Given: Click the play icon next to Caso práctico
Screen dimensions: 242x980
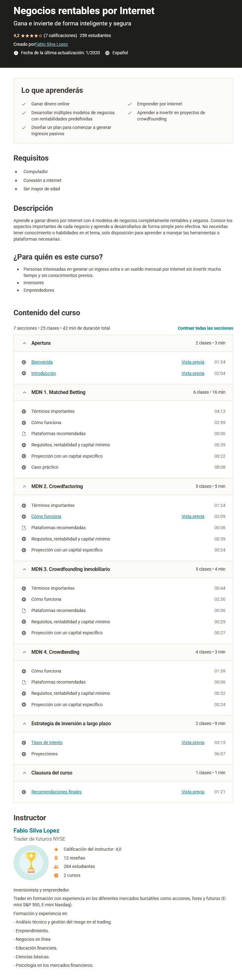Looking at the screenshot, I should coord(24,467).
